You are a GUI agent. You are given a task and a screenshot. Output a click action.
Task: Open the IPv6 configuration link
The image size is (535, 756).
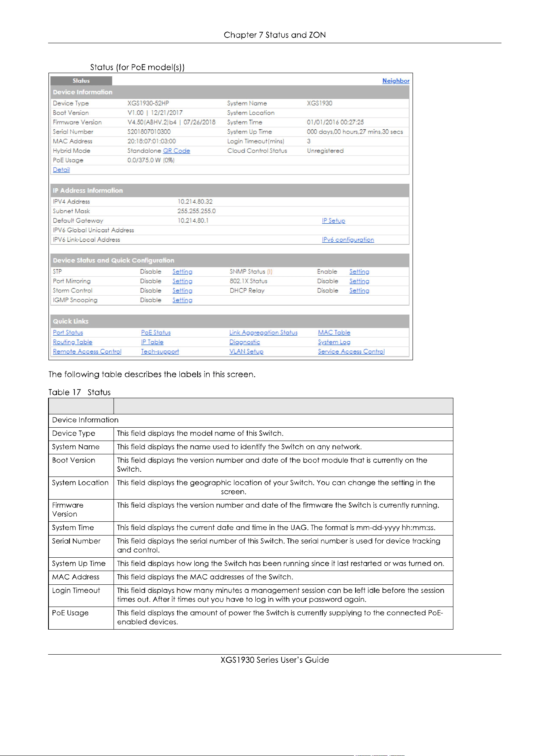(x=348, y=239)
